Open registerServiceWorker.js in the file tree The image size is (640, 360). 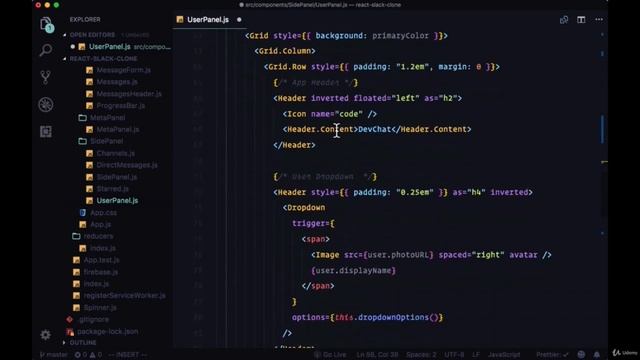point(124,296)
